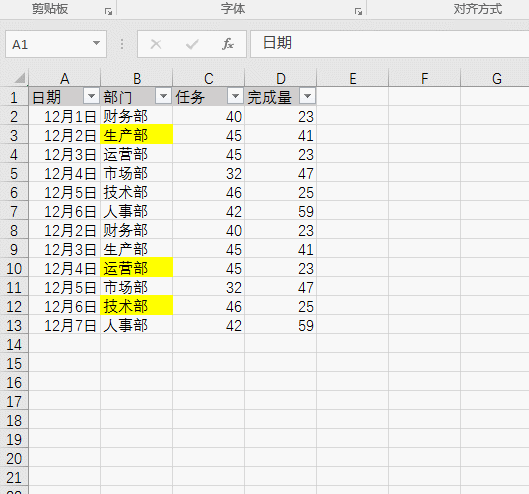The image size is (529, 494).
Task: Select column F header
Action: pyautogui.click(x=425, y=79)
